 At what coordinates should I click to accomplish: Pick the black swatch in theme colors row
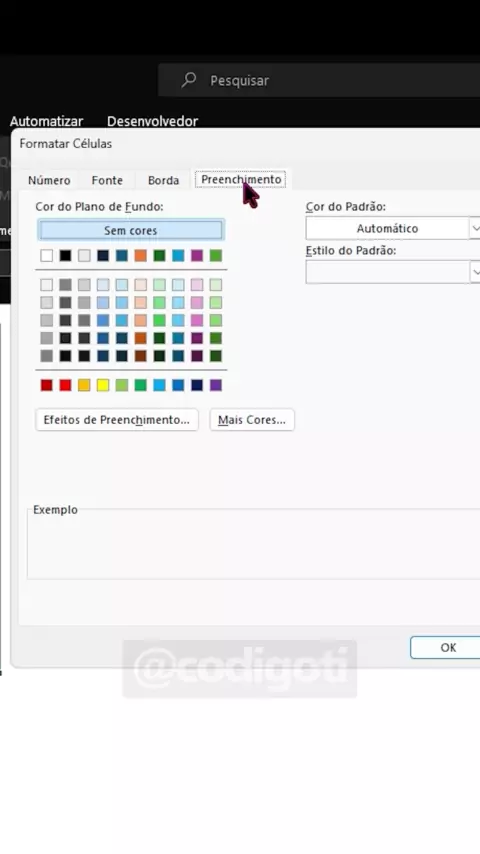[x=65, y=255]
